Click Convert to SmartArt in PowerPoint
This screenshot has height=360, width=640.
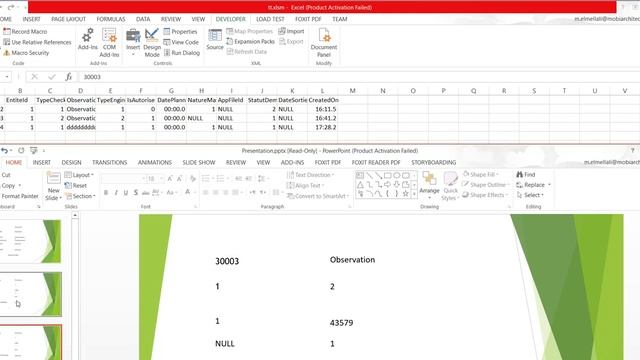(x=318, y=196)
